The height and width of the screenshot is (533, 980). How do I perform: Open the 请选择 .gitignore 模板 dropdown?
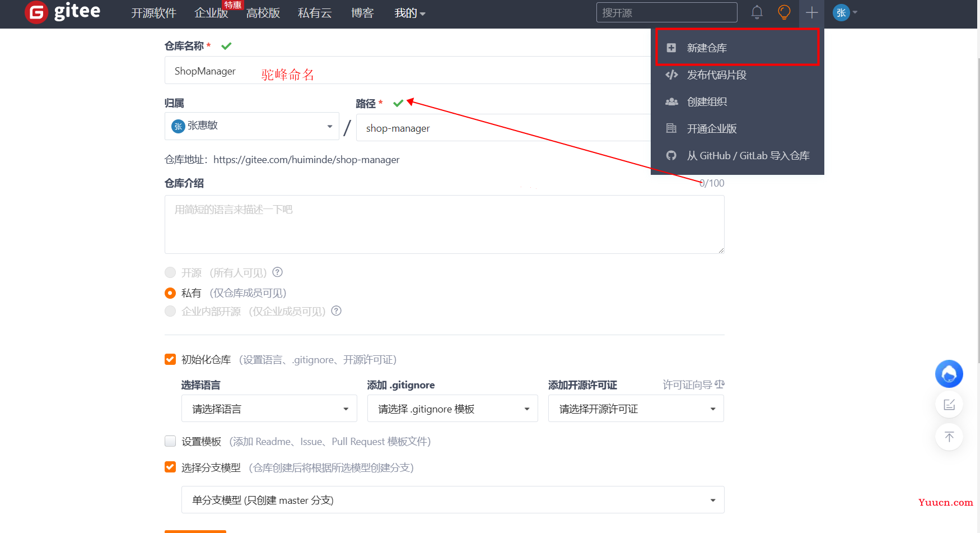[x=452, y=409]
